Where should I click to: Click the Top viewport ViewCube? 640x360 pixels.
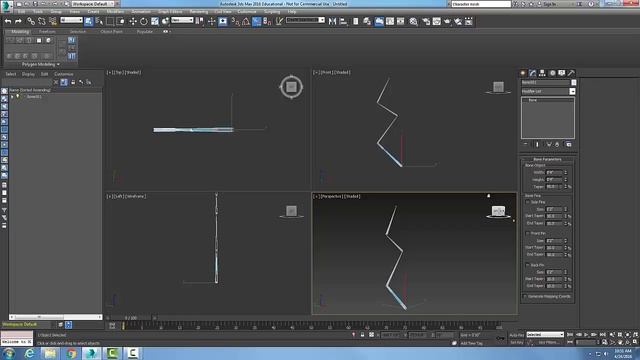pos(291,87)
